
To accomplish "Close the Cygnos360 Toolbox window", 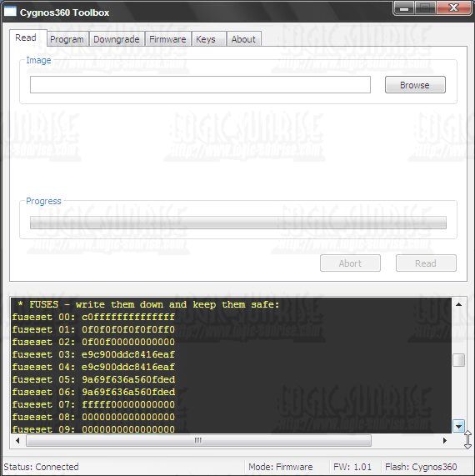I will (x=454, y=8).
